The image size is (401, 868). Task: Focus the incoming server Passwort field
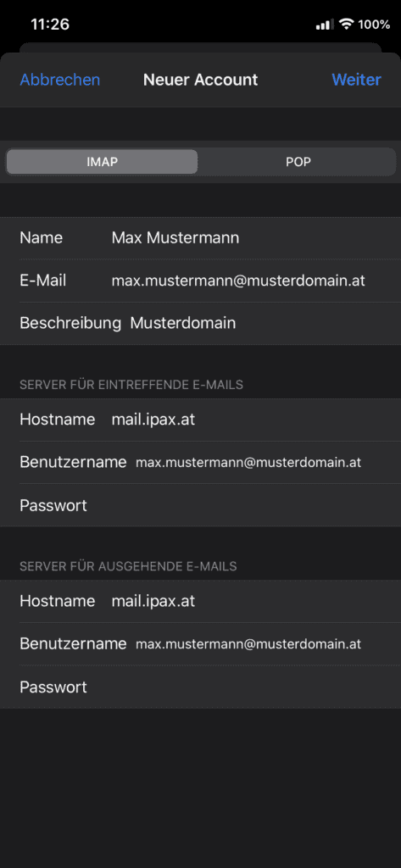200,505
